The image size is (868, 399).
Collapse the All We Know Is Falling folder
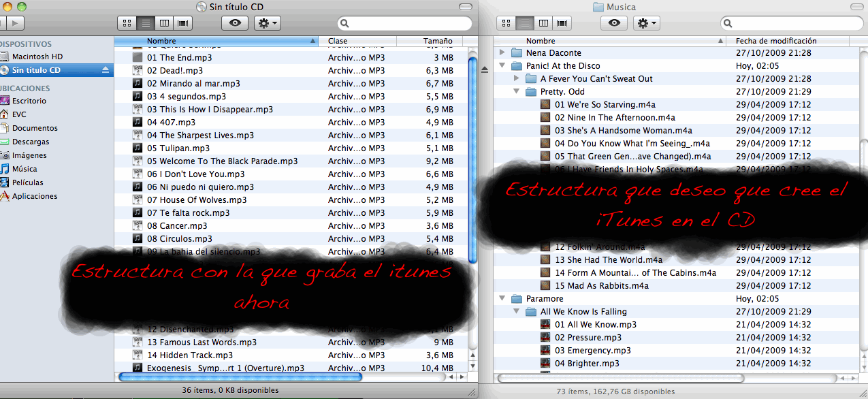[x=517, y=311]
